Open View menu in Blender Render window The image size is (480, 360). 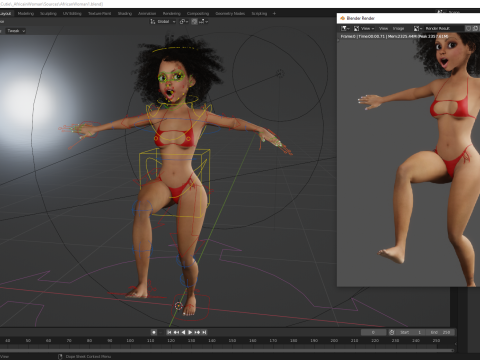383,28
